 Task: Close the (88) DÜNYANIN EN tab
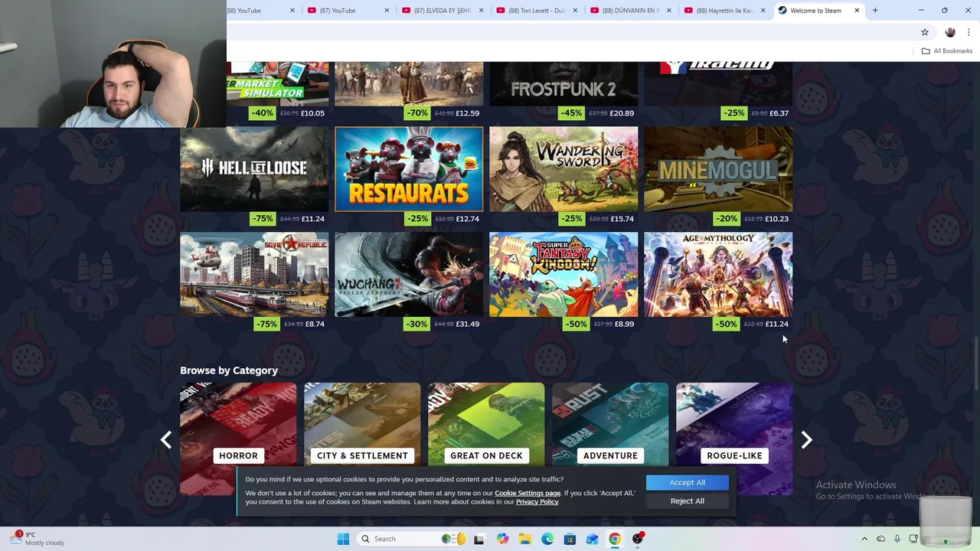click(x=669, y=11)
